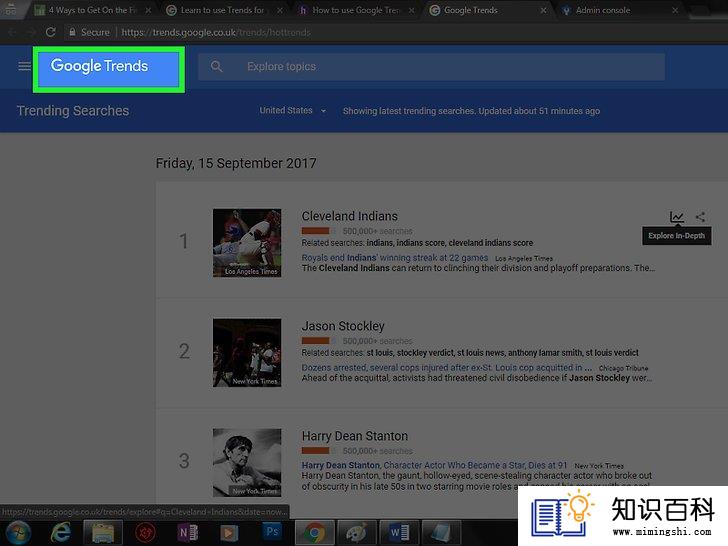Focus the Explore topics search field
728x546 pixels.
431,67
